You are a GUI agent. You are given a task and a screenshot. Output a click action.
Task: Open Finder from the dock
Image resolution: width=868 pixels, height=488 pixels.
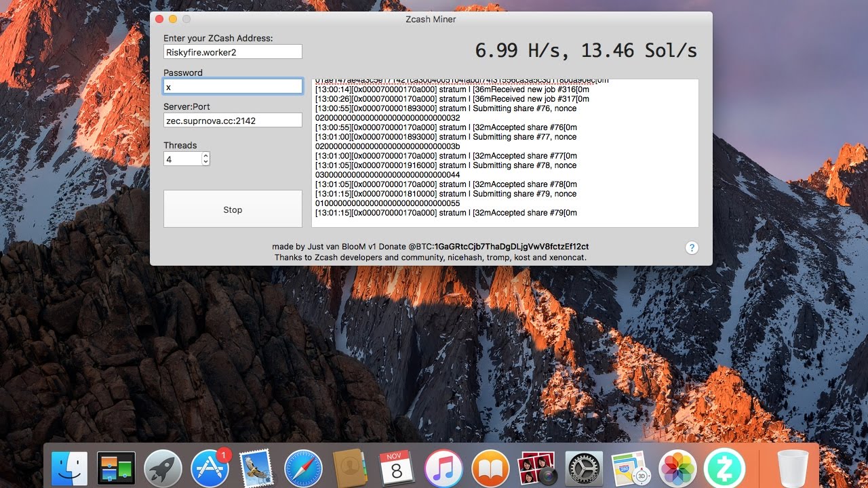(x=69, y=468)
